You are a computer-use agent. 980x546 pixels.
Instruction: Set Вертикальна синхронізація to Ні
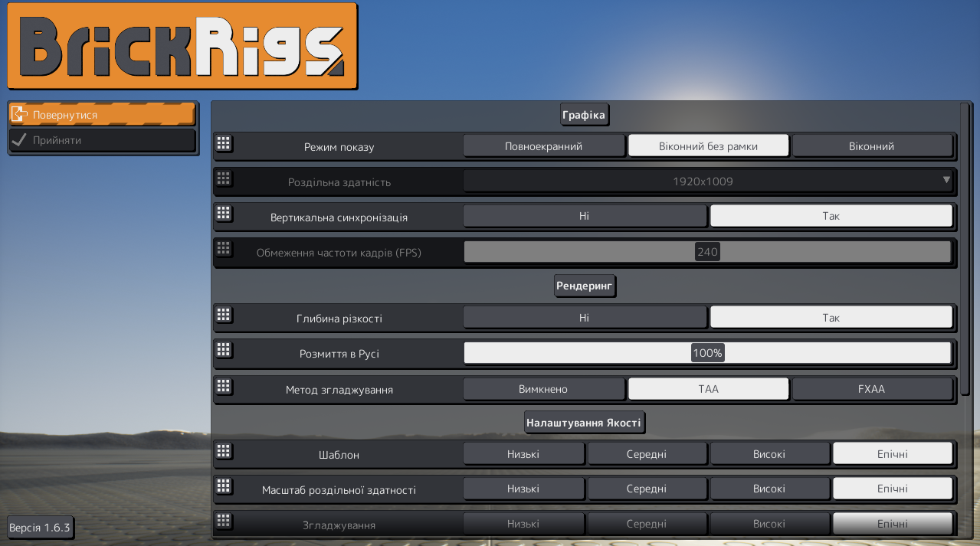point(585,217)
